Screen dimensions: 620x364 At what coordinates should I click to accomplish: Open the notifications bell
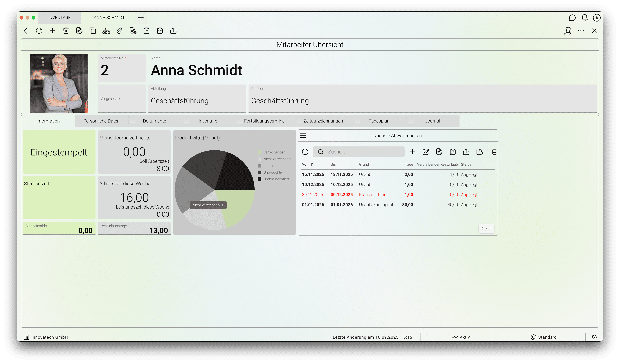584,18
